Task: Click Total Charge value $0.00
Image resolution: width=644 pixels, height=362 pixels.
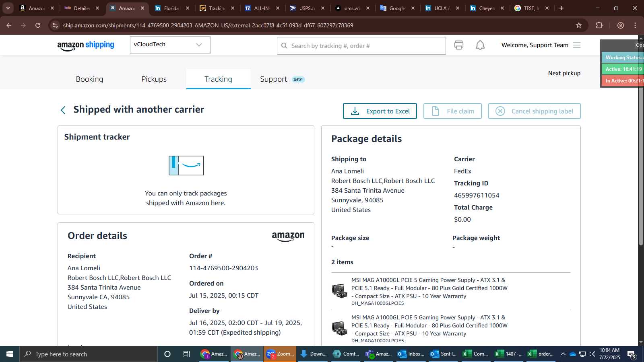Action: pyautogui.click(x=462, y=219)
